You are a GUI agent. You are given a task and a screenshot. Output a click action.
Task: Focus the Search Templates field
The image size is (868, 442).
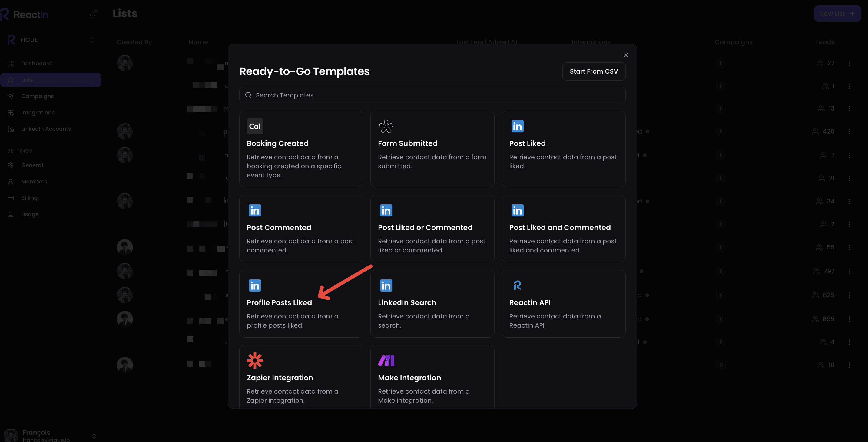432,95
